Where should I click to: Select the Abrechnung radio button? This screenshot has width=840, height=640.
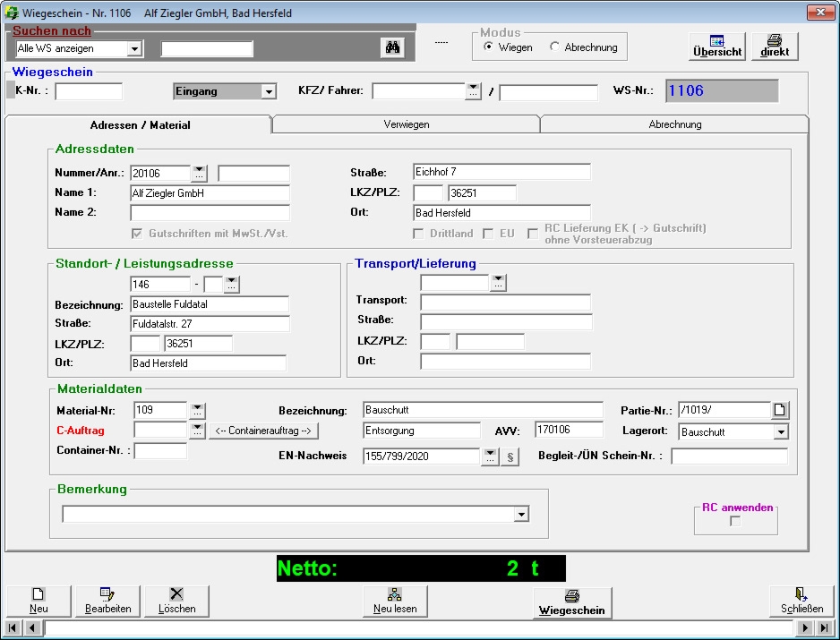coord(555,47)
